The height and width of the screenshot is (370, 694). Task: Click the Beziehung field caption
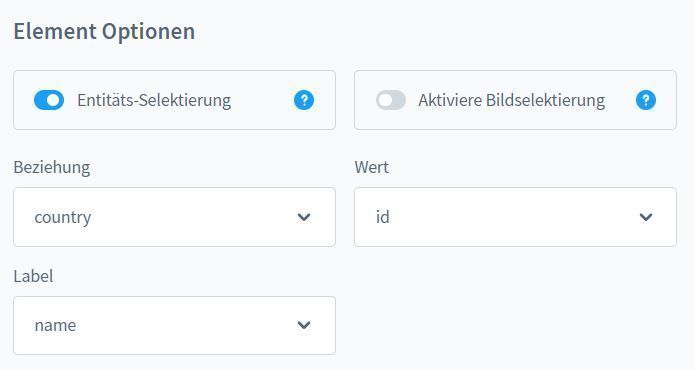[52, 168]
